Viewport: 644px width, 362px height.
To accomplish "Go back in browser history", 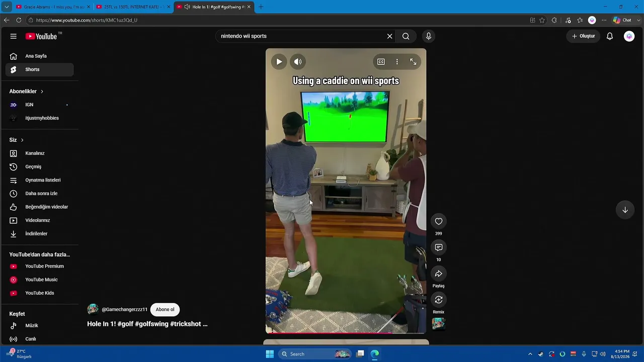I will tap(7, 20).
